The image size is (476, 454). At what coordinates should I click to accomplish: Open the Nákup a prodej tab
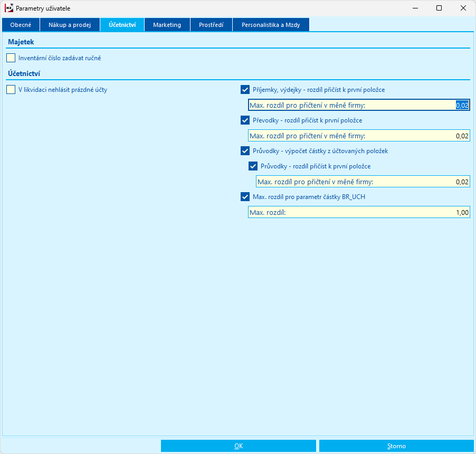click(70, 25)
